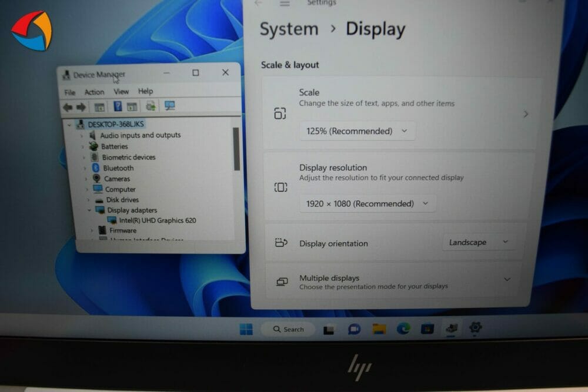This screenshot has height=392, width=588.
Task: Select the Firmware tree item
Action: coord(123,230)
